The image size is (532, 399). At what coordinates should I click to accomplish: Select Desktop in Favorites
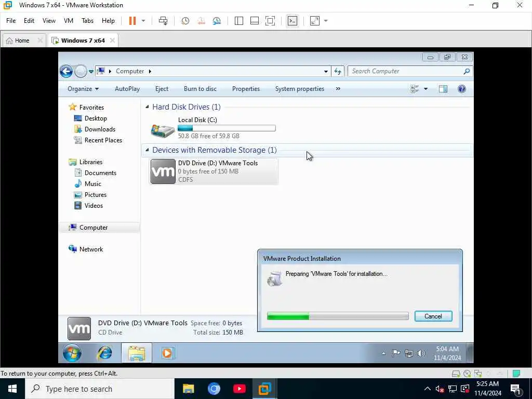(x=96, y=118)
